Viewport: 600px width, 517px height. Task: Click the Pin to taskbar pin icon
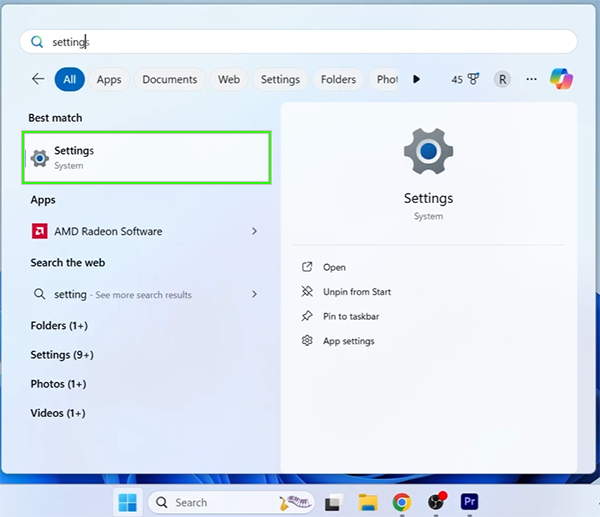[x=307, y=316]
